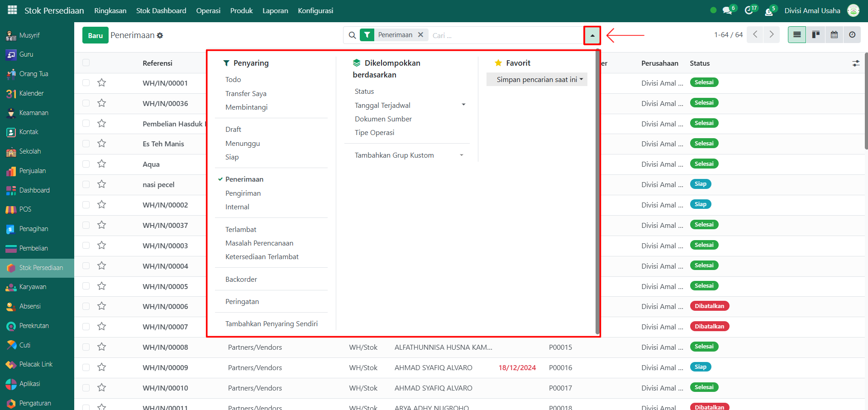
Task: Check the WH/IN/00009 row checkbox
Action: click(86, 367)
